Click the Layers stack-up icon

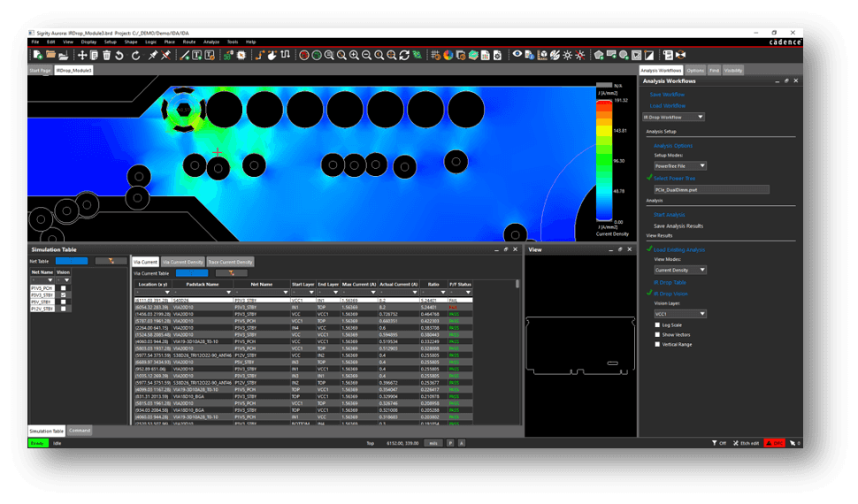click(x=473, y=56)
